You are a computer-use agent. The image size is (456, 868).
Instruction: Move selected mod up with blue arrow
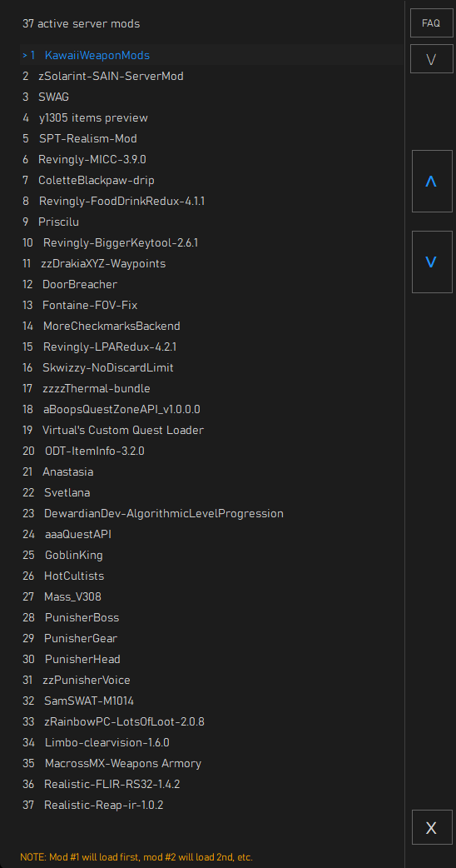click(x=432, y=181)
